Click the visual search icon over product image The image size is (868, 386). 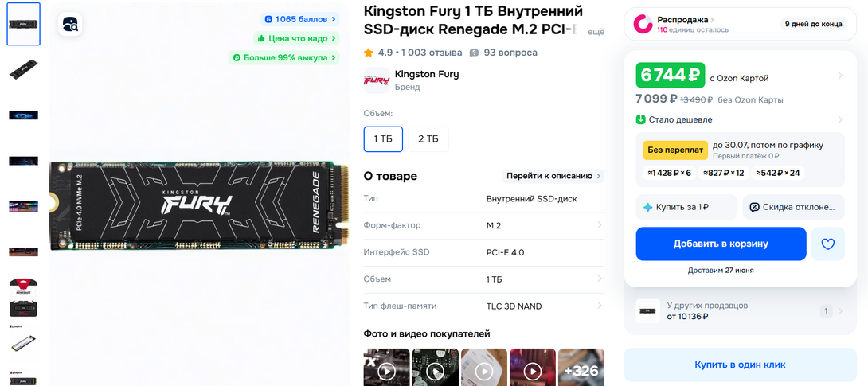(x=70, y=24)
